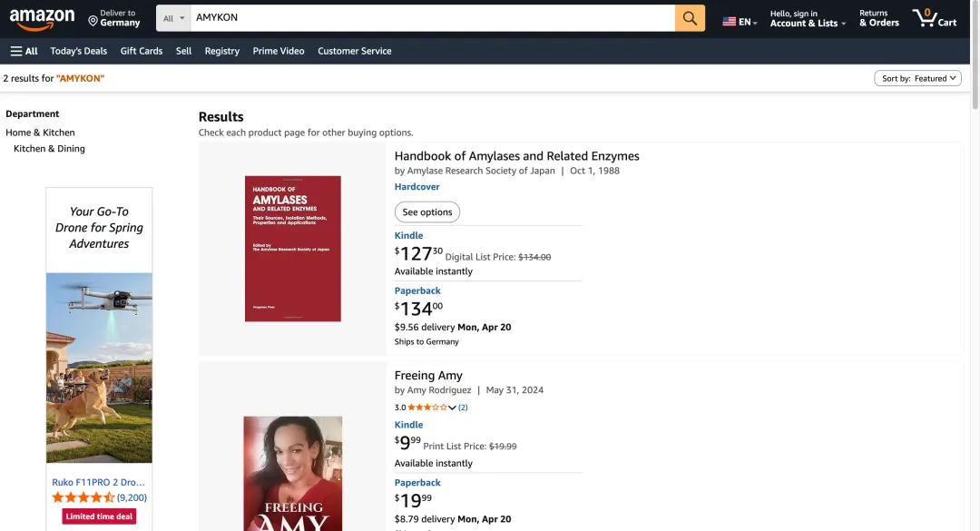The height and width of the screenshot is (531, 980).
Task: Open Handbook of Amylases and Related Enzymes title
Action: click(516, 156)
